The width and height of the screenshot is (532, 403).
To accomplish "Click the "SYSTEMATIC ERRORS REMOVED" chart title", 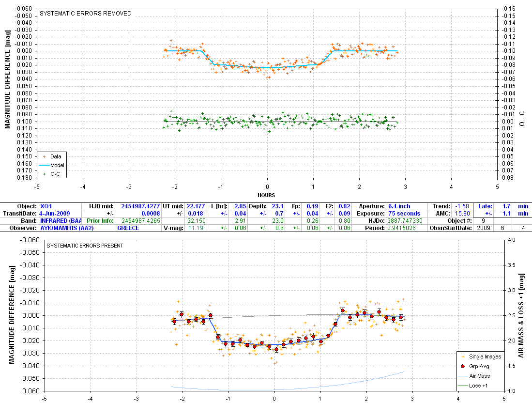I will coord(86,14).
